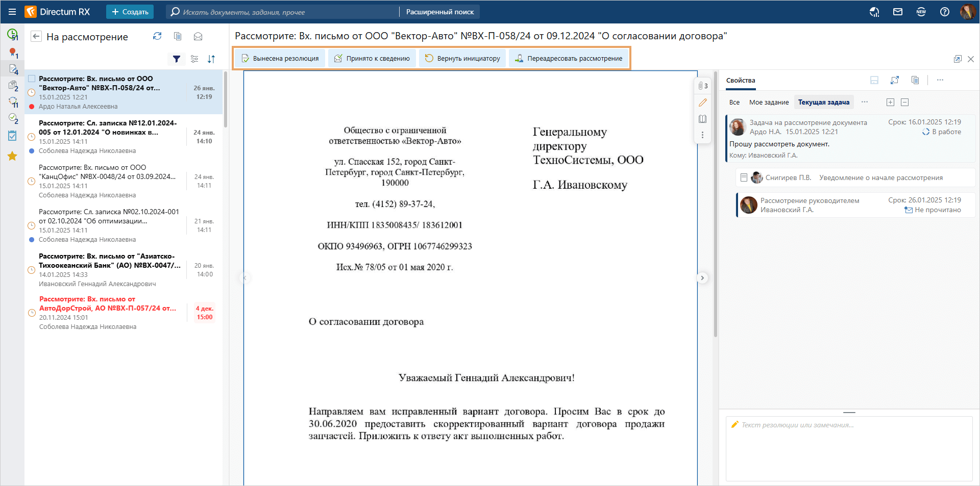The height and width of the screenshot is (486, 980).
Task: Select task Вх. письмо от ООО КанцОфис
Action: pyautogui.click(x=124, y=181)
